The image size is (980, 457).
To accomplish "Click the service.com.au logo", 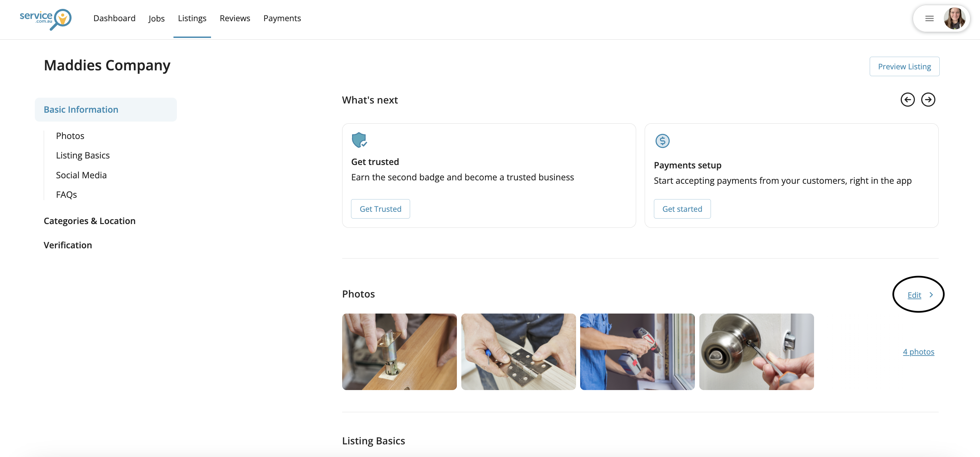I will (45, 18).
